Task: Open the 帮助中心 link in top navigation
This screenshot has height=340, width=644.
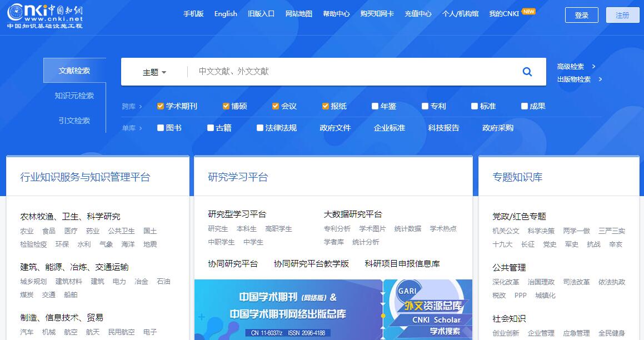Action: 336,14
